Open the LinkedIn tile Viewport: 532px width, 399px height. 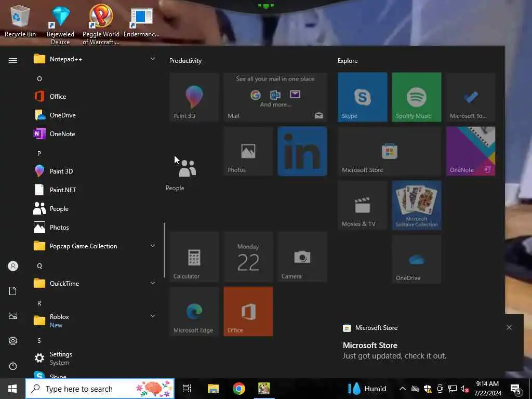pyautogui.click(x=302, y=151)
